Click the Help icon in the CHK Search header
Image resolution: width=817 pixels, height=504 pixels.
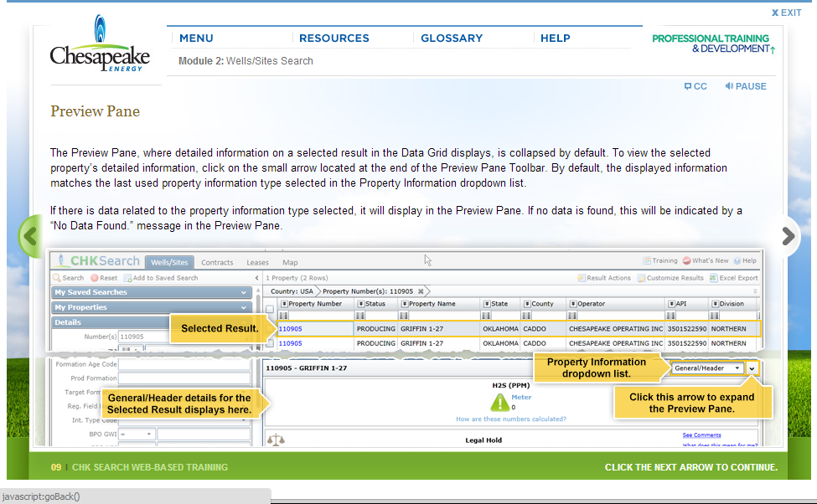(737, 261)
